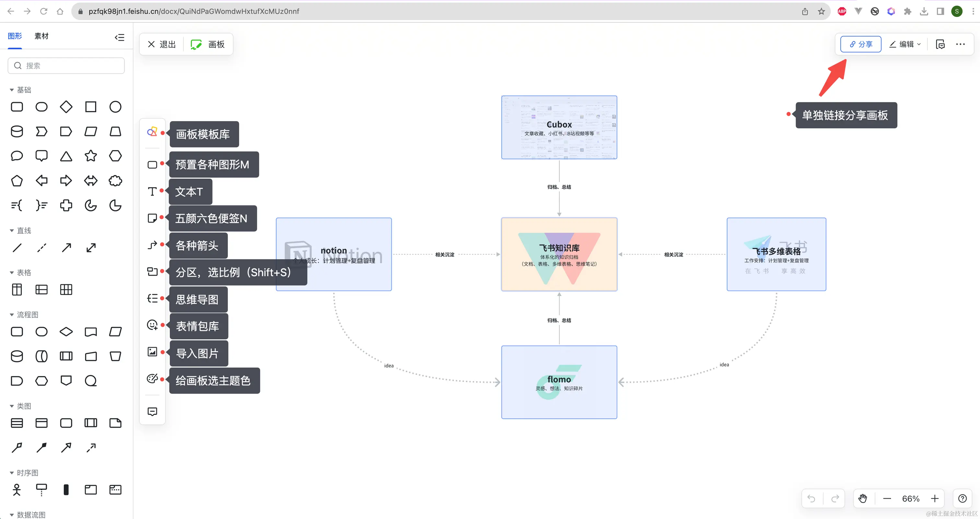Toggle the hand pan mode
The image size is (980, 519).
click(x=862, y=499)
